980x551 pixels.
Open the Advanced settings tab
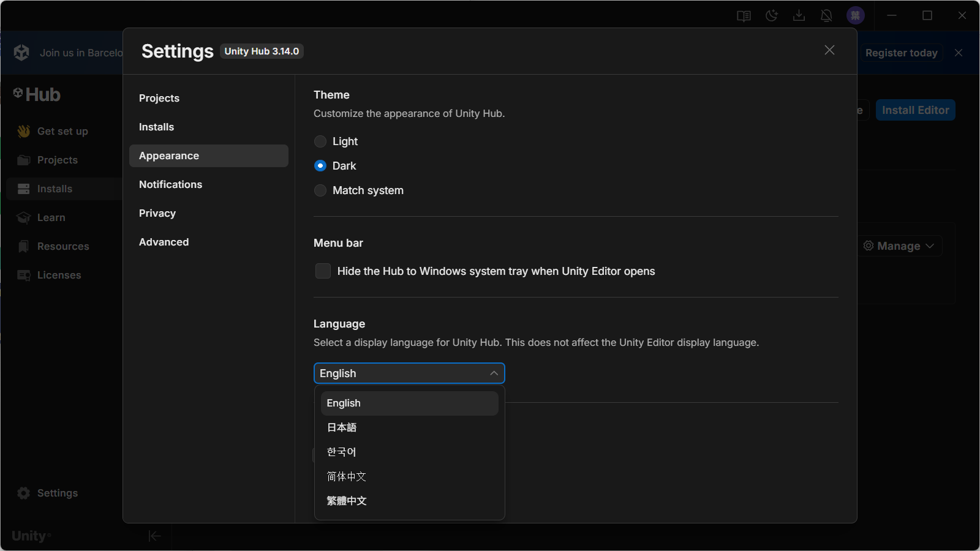[209, 242]
